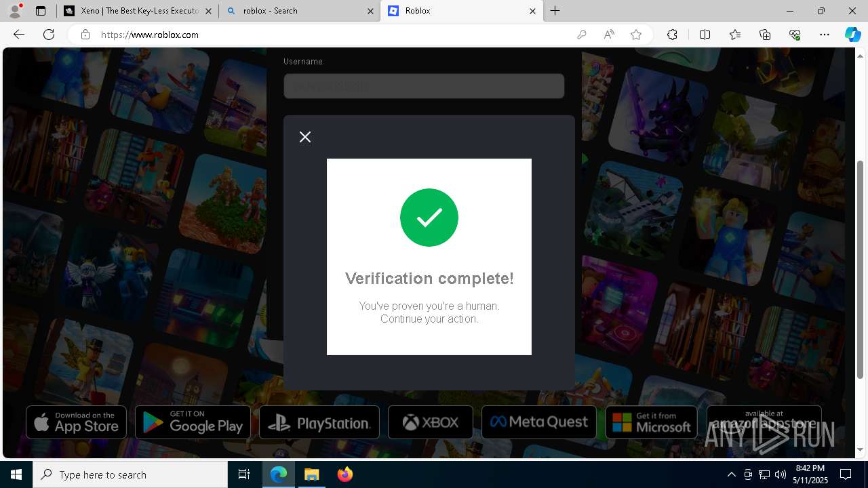
Task: Open Copilot sidebar
Action: click(x=852, y=35)
